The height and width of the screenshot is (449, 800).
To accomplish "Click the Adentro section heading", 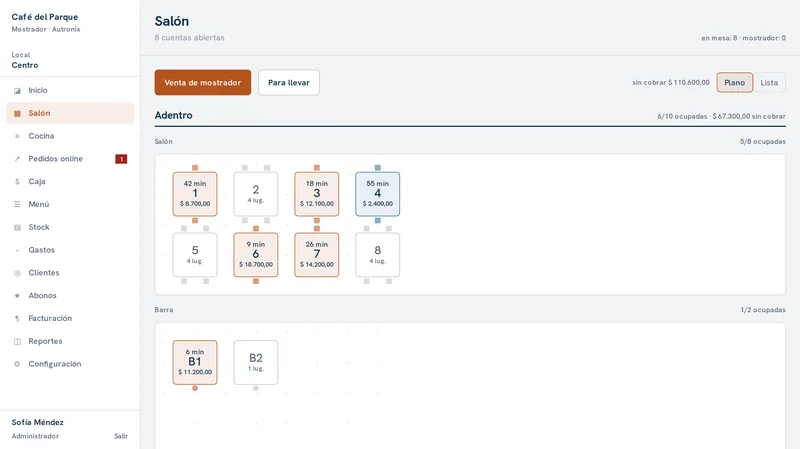I will [173, 115].
